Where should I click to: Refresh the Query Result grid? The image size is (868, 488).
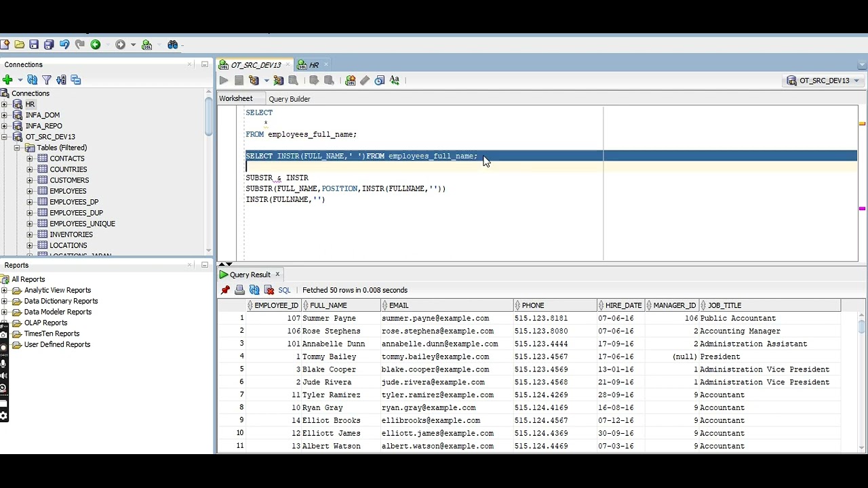pos(254,290)
